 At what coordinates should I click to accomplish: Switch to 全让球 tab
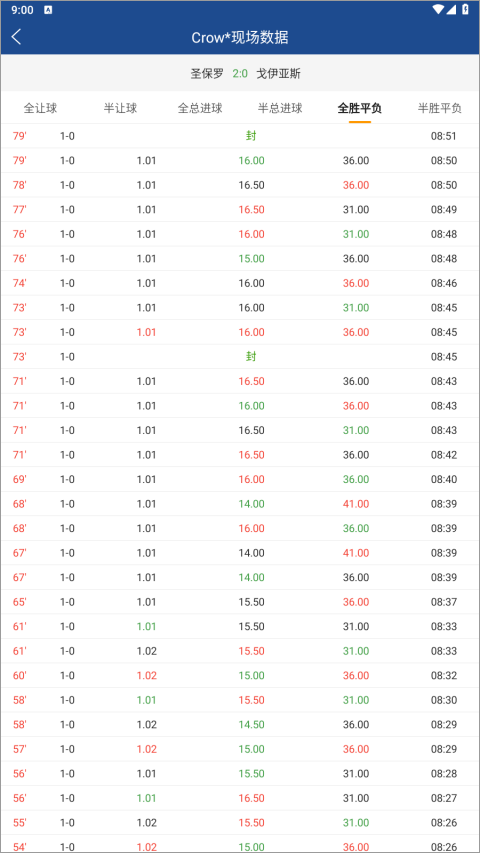(x=40, y=108)
